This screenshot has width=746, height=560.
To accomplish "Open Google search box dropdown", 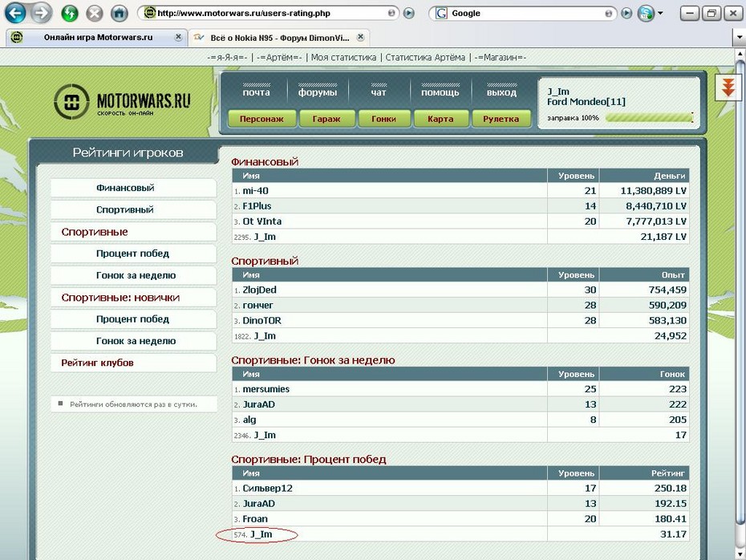I will (x=609, y=14).
